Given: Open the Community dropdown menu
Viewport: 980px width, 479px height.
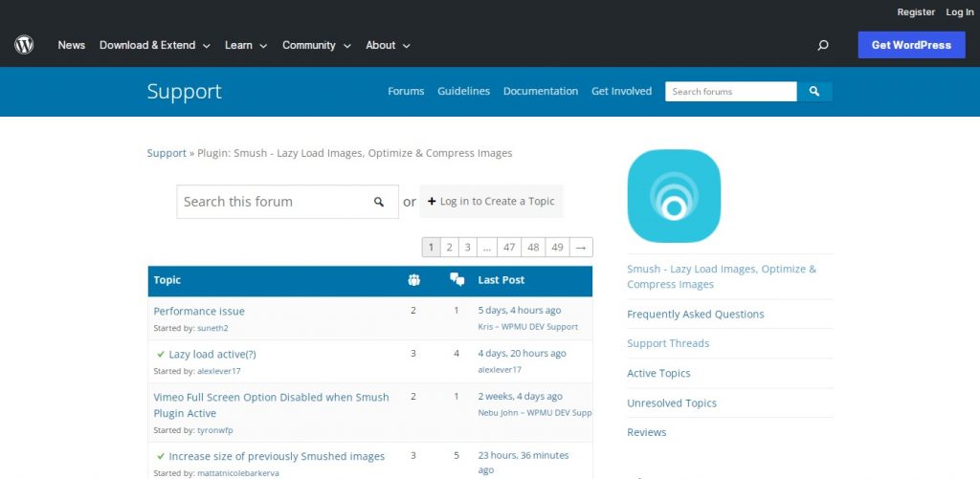Looking at the screenshot, I should click(316, 45).
